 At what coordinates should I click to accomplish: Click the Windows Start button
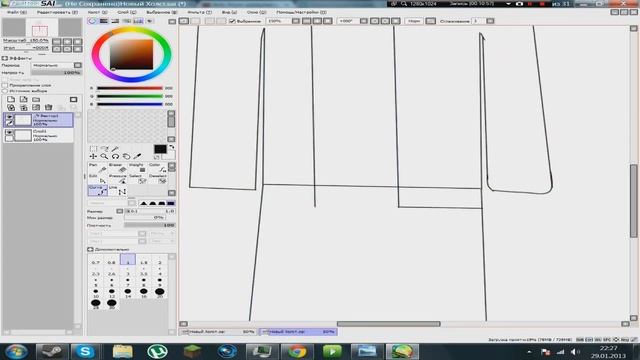tap(16, 351)
